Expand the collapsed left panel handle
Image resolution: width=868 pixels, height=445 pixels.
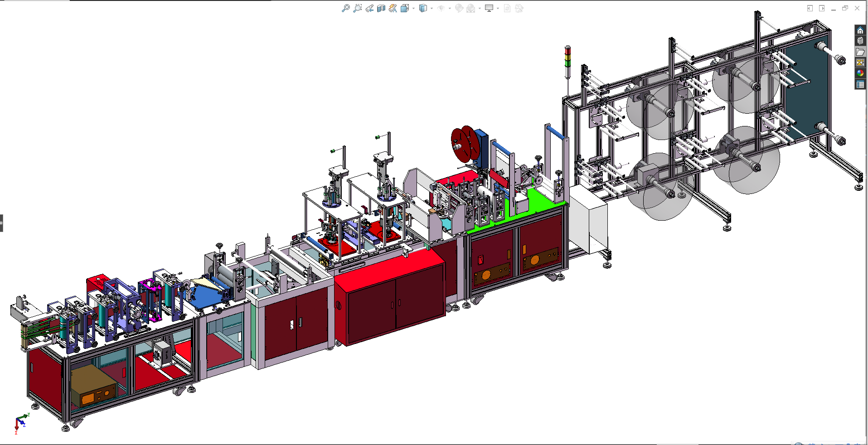point(1,223)
